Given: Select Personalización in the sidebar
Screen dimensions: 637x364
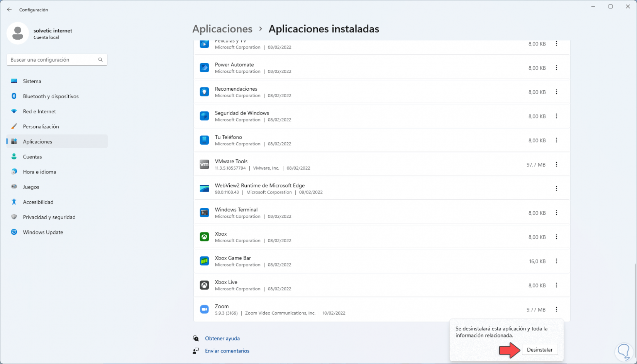Looking at the screenshot, I should click(x=57, y=126).
